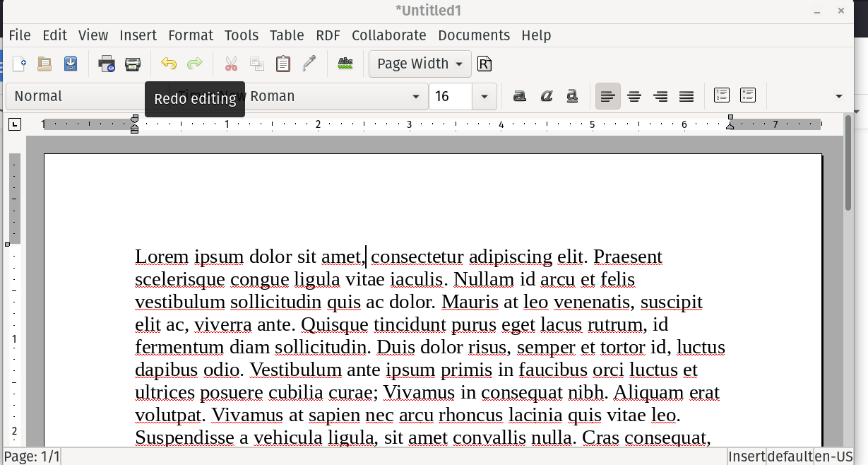Select the format painter brush icon
This screenshot has width=868, height=465.
tap(309, 64)
